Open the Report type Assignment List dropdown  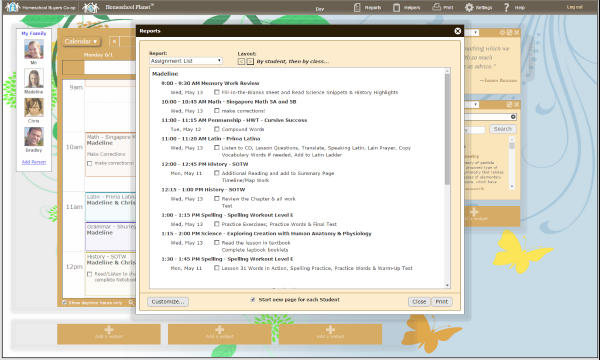(186, 61)
